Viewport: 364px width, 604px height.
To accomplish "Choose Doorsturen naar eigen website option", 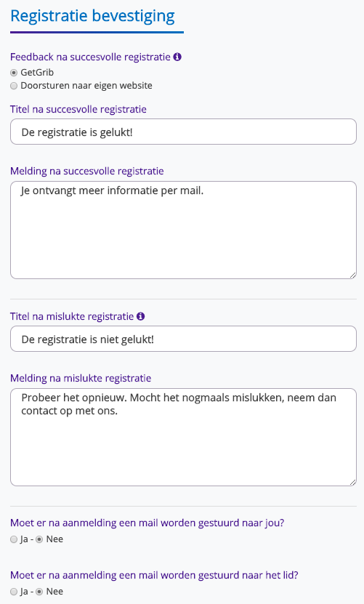I will (14, 86).
